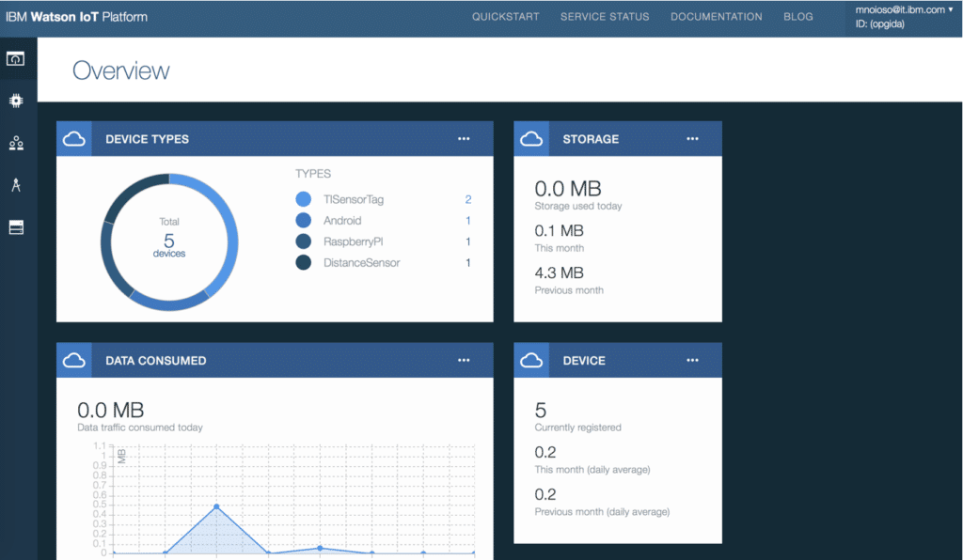This screenshot has width=963, height=560.
Task: Open the Access members icon in sidebar
Action: point(16,144)
